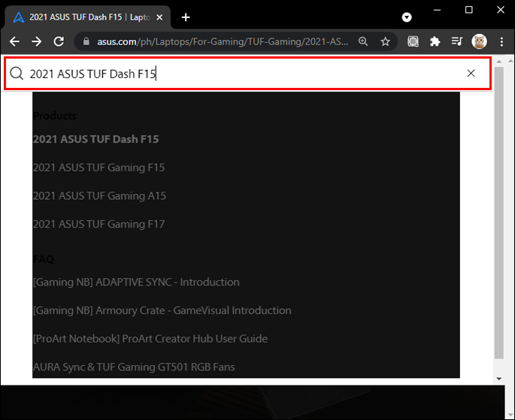Open the cat profile avatar
The height and width of the screenshot is (420, 515).
[x=479, y=41]
